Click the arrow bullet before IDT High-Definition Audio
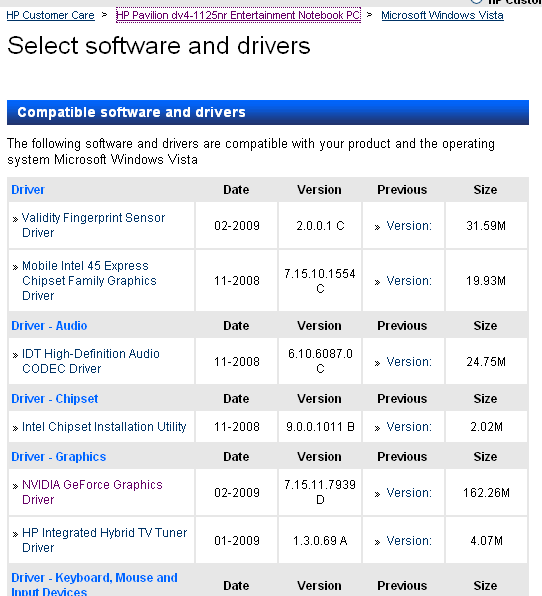Image resolution: width=542 pixels, height=596 pixels. pyautogui.click(x=15, y=355)
